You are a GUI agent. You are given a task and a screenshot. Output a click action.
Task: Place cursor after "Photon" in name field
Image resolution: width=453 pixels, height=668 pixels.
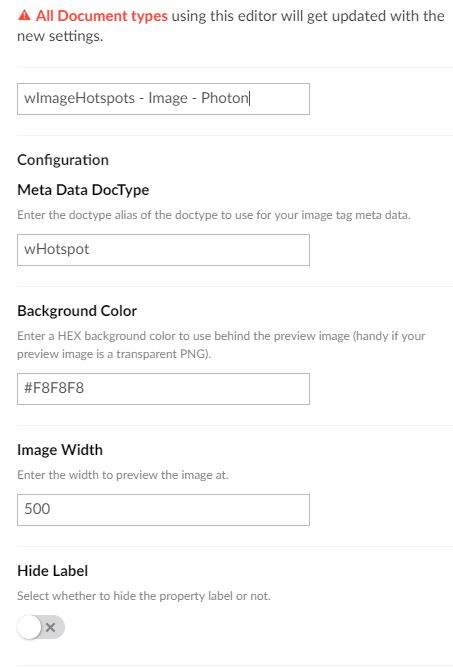pos(249,98)
